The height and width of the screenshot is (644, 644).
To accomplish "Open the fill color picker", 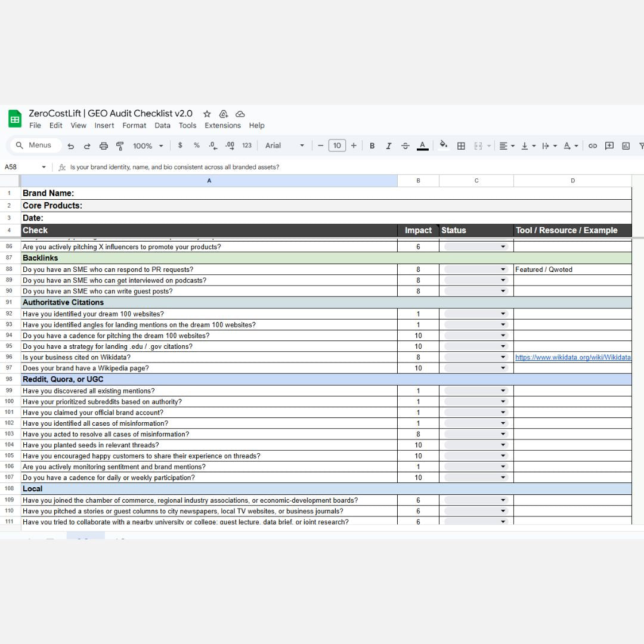I will 443,145.
